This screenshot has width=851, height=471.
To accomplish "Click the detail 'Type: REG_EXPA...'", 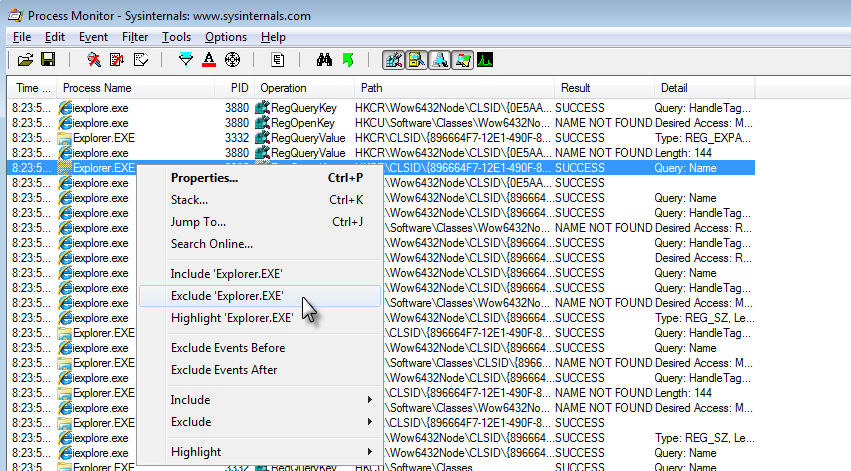I will pos(703,138).
